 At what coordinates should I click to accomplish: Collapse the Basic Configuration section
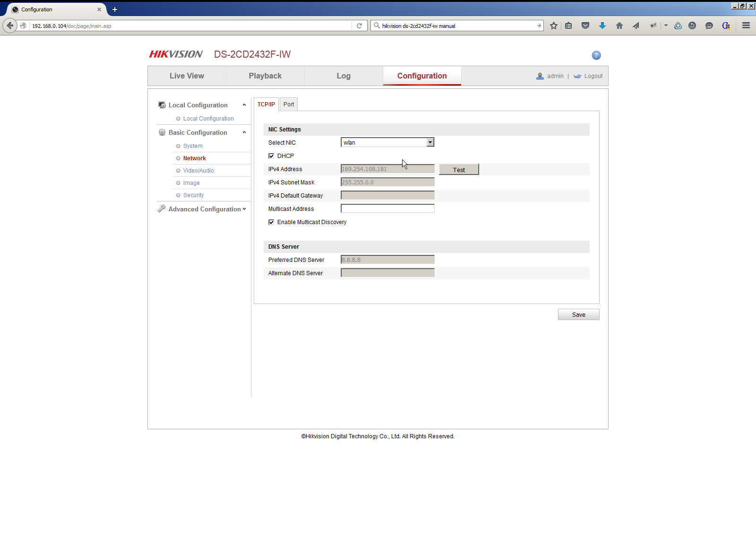click(x=244, y=132)
